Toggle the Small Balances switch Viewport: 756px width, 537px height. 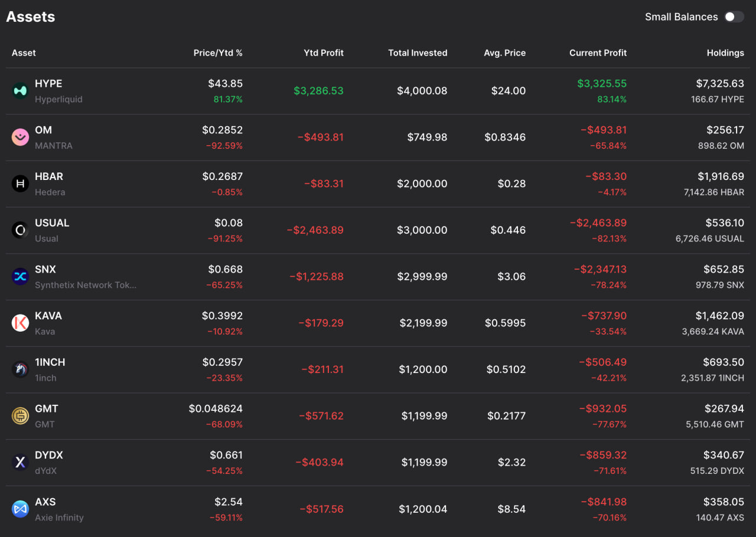734,17
